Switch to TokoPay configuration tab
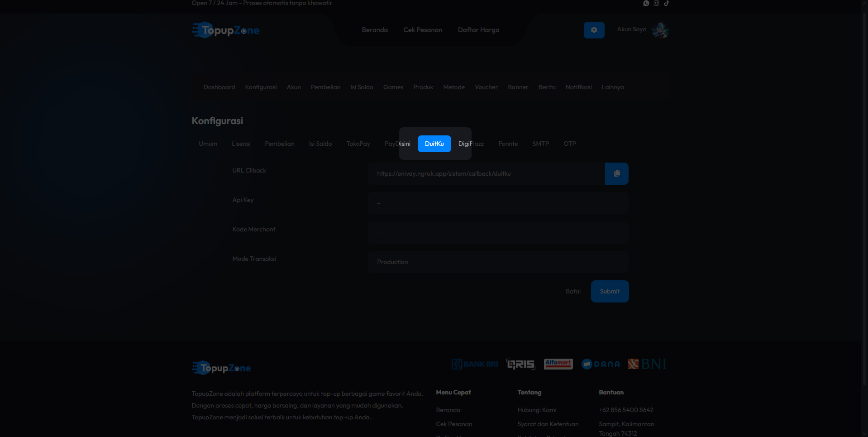Image resolution: width=868 pixels, height=437 pixels. [358, 144]
